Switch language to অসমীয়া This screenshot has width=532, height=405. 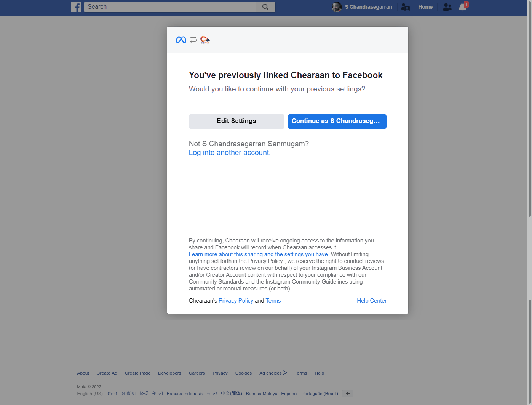128,394
